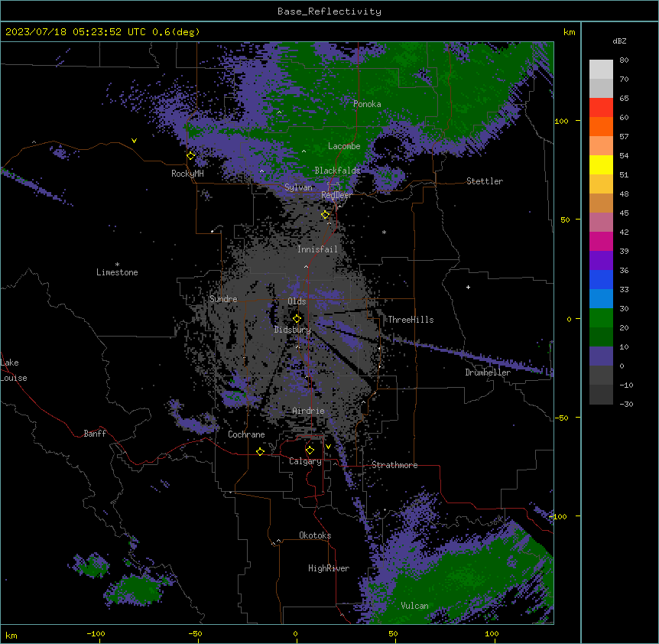
Task: Click the Base_Reflectivity title text
Action: coord(329,11)
